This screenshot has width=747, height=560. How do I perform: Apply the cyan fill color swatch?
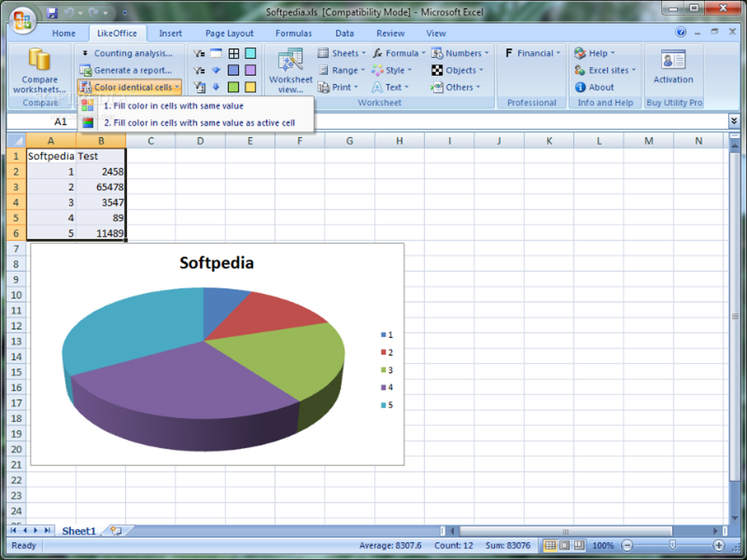coord(250,53)
